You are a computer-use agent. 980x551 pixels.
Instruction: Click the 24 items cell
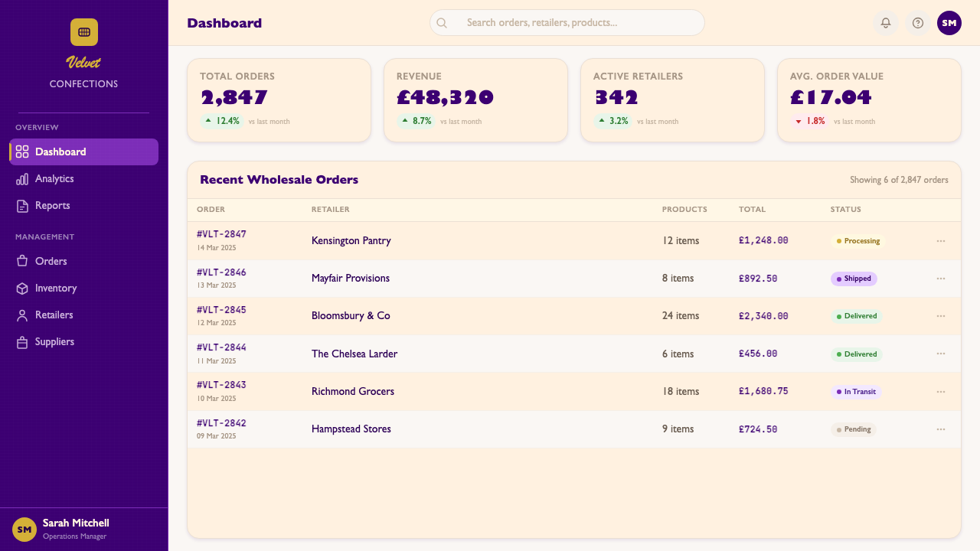(681, 315)
